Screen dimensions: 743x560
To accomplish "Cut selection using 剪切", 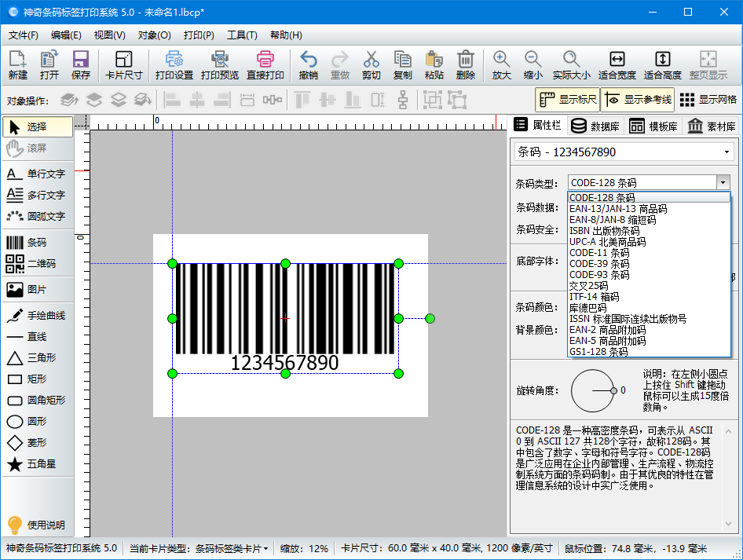I will [371, 65].
